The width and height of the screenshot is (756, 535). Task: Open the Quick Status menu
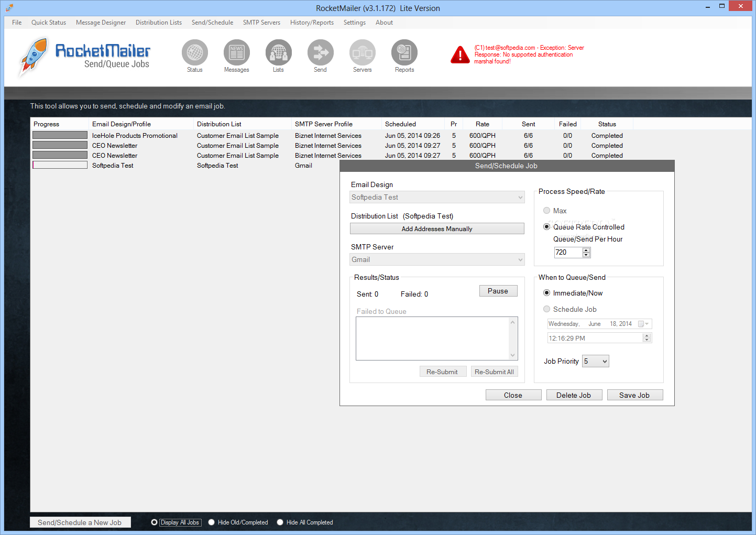(x=49, y=23)
